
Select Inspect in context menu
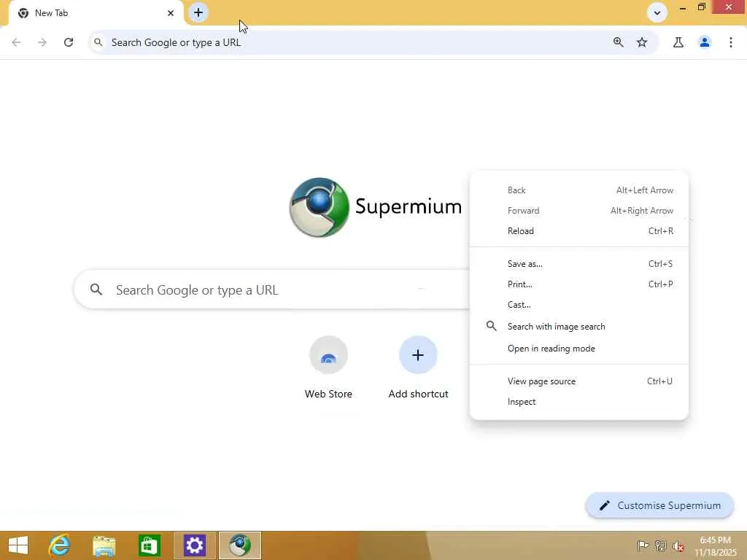[x=578, y=402]
